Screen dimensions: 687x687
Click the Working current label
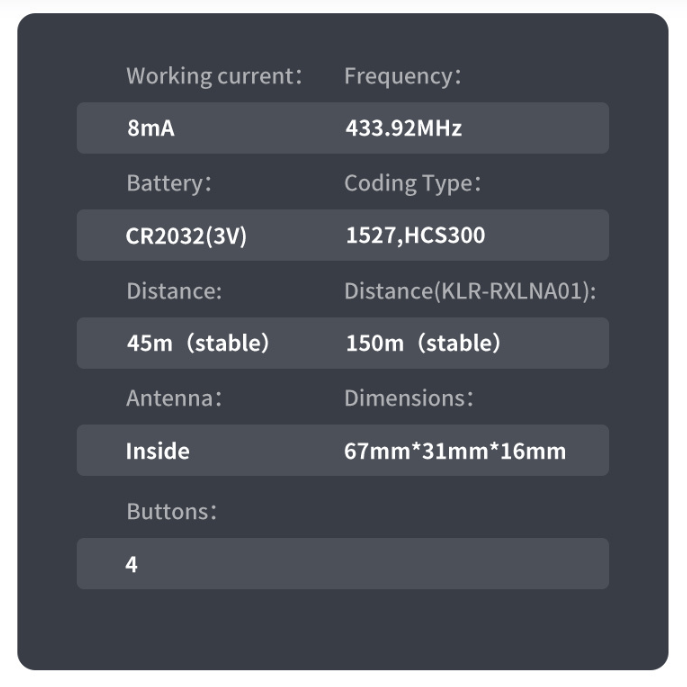tap(214, 76)
